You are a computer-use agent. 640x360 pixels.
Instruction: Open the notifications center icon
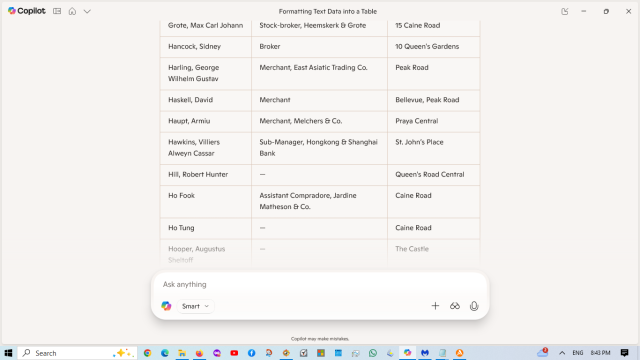pyautogui.click(x=624, y=353)
